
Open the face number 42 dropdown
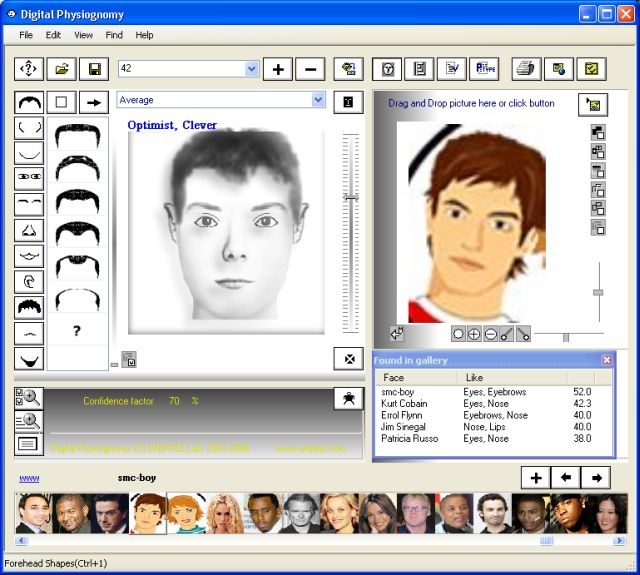[x=252, y=69]
